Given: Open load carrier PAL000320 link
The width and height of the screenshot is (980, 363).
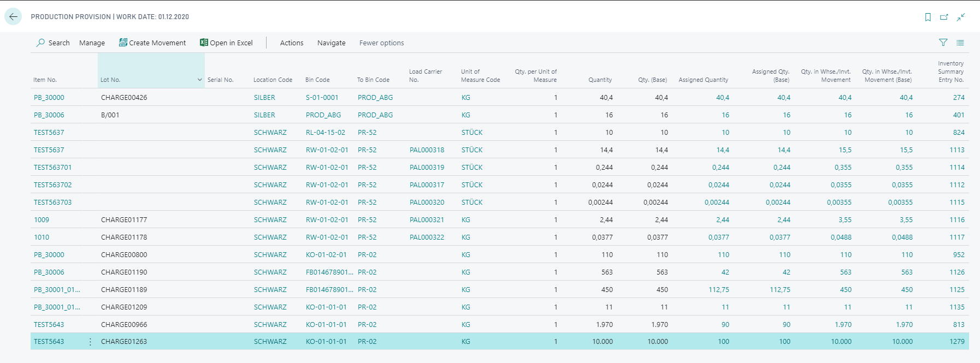Looking at the screenshot, I should pyautogui.click(x=427, y=203).
